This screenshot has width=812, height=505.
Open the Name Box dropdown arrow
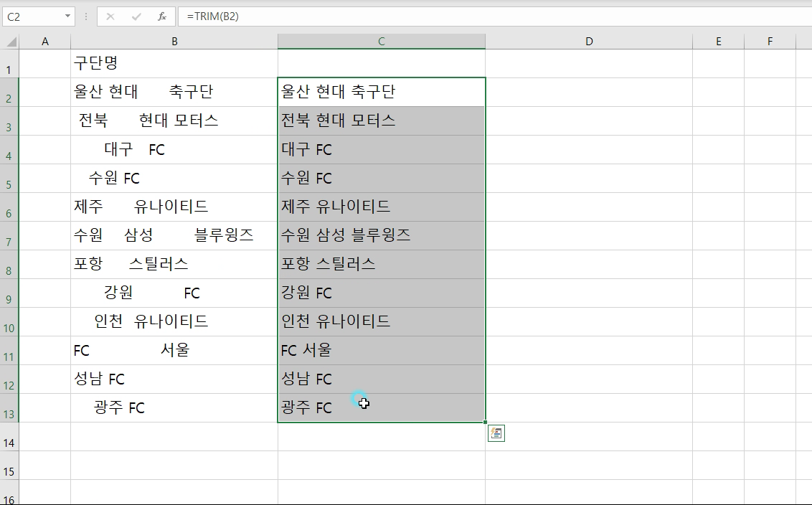(x=67, y=16)
